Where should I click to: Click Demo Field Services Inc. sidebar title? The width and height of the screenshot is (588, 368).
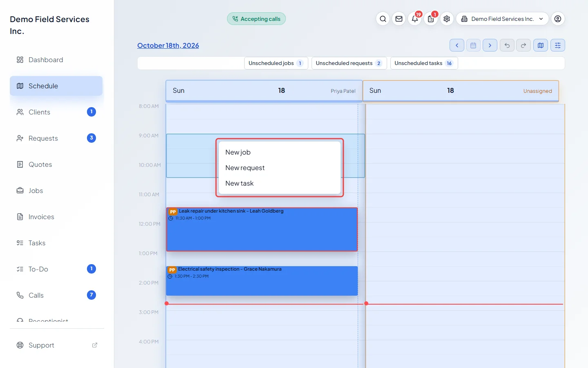(x=49, y=25)
